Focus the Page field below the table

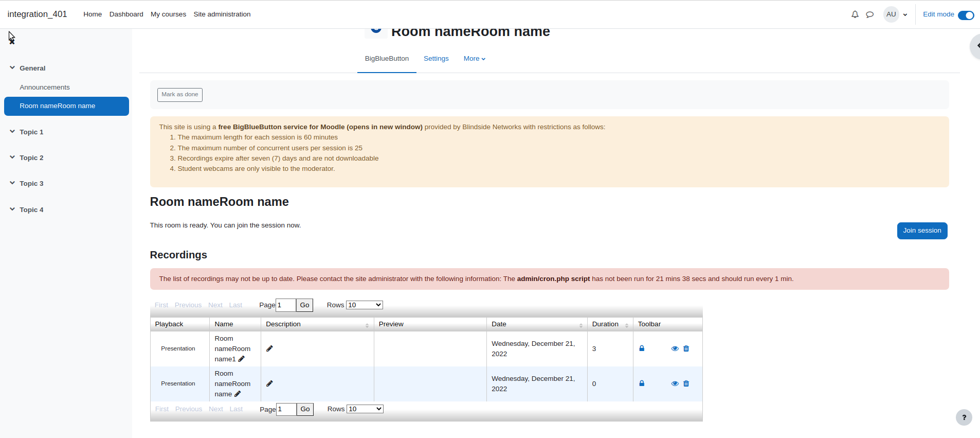286,409
